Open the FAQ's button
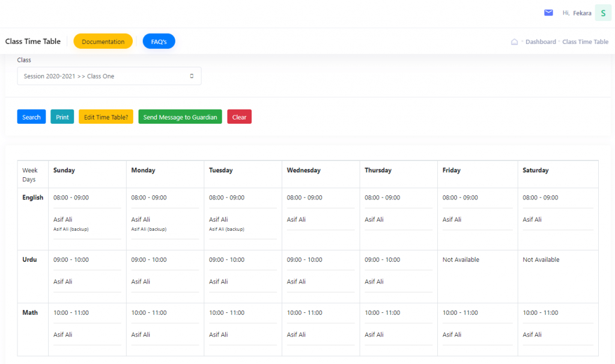Viewport: 615px width, 364px height. [159, 41]
